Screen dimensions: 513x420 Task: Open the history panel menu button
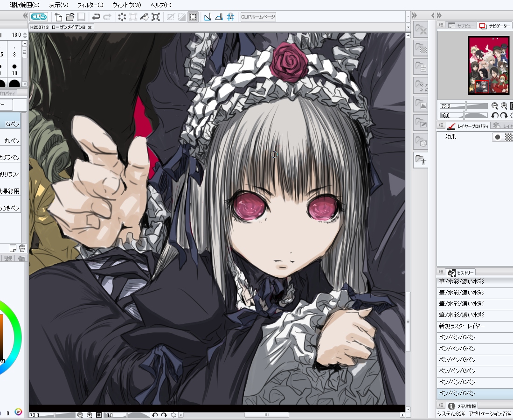pyautogui.click(x=441, y=272)
